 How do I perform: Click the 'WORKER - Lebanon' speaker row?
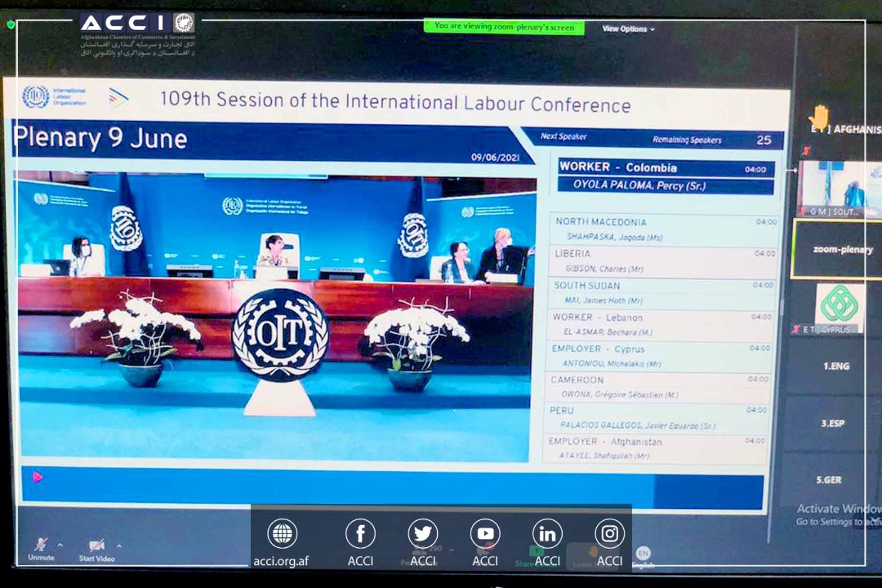[661, 324]
